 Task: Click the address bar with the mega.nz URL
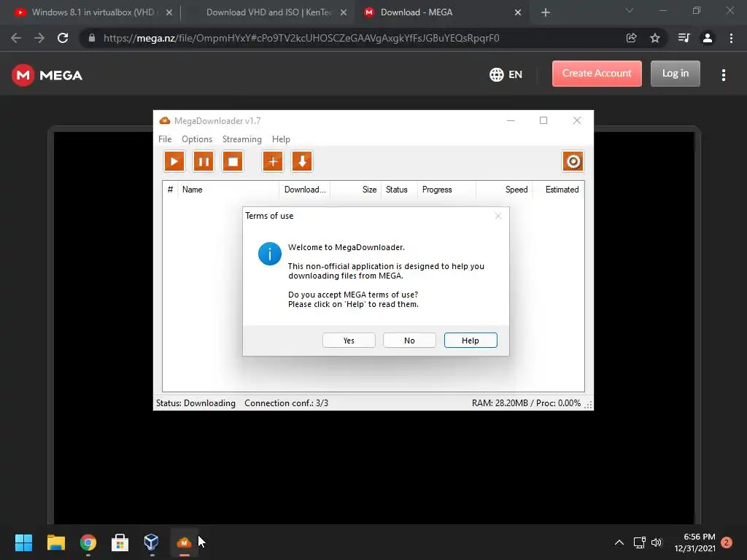pos(301,38)
